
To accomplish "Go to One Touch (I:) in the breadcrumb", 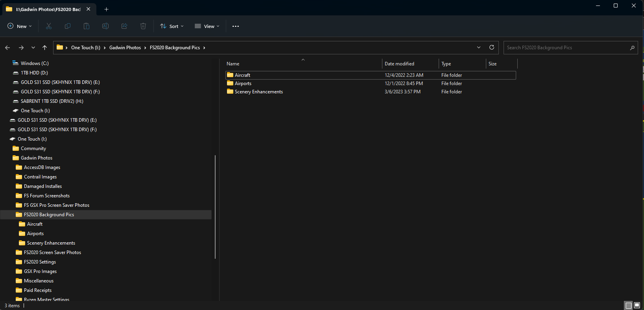I will click(x=86, y=48).
